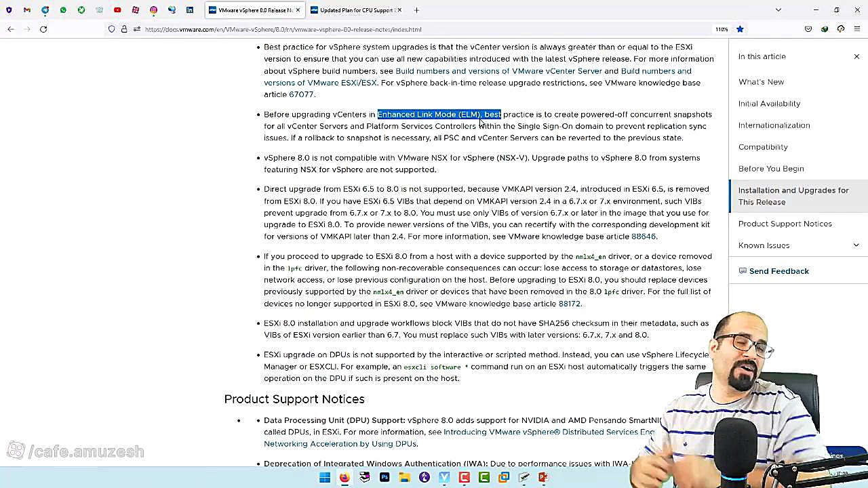Click the green extension icon in toolbar
Viewport: 868px width, 488px height.
[x=825, y=29]
